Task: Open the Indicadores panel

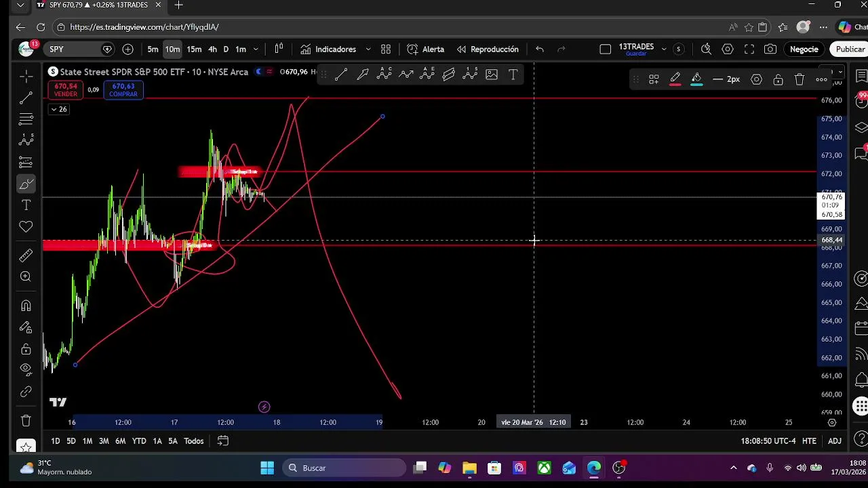Action: (x=328, y=49)
